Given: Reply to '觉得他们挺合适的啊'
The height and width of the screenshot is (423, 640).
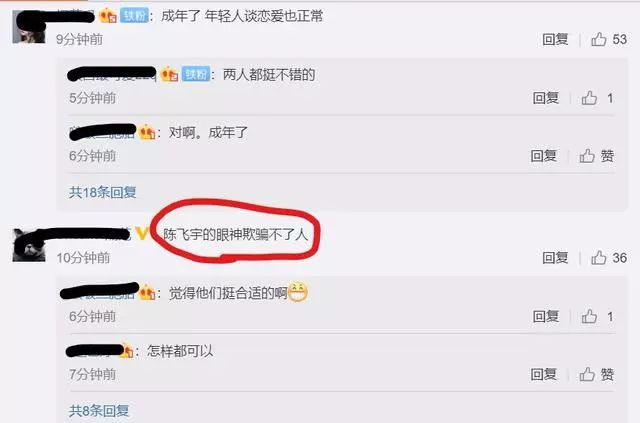Looking at the screenshot, I should pyautogui.click(x=545, y=316).
